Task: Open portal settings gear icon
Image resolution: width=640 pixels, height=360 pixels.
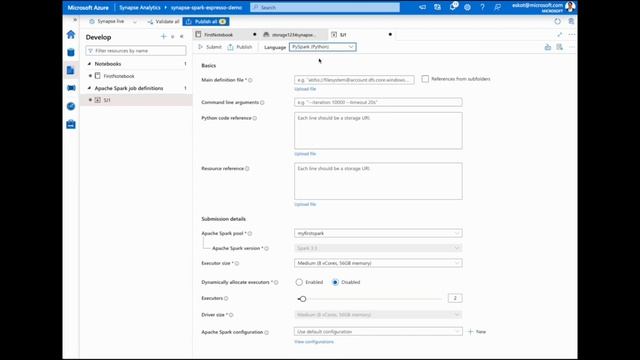Action: [467, 7]
